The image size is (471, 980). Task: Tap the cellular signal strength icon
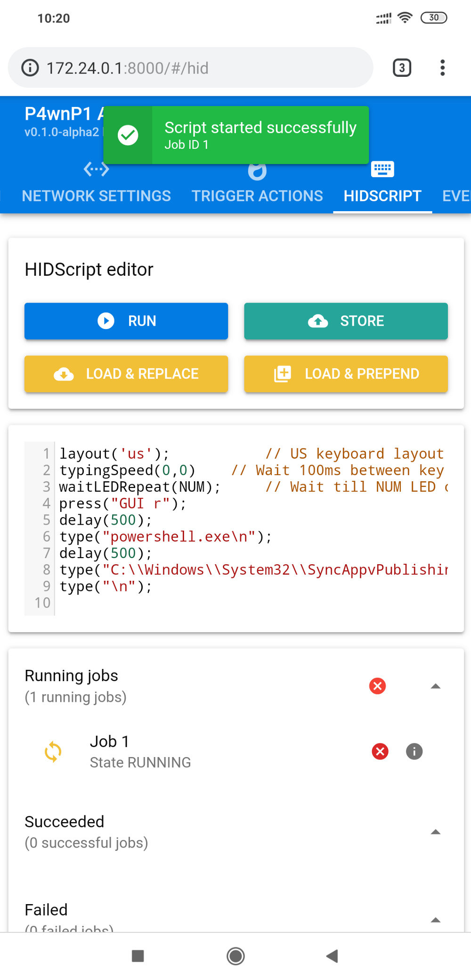point(383,18)
